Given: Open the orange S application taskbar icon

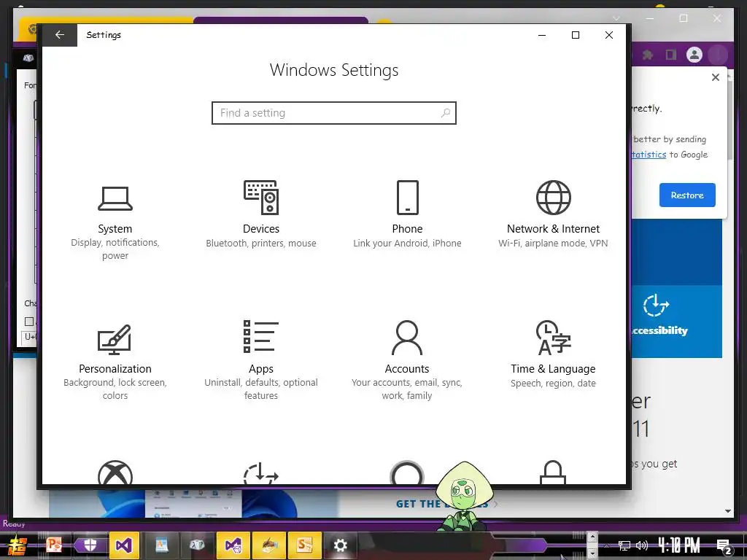Looking at the screenshot, I should coord(305,545).
